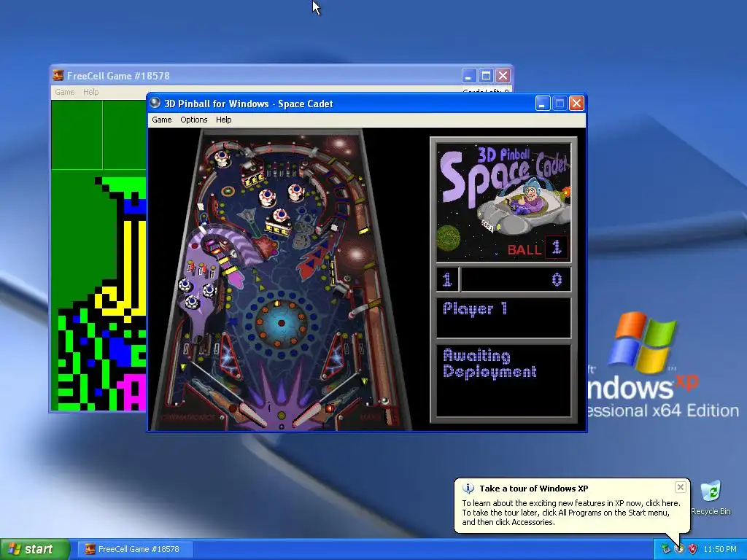Click the Player 1 text panel
This screenshot has height=560, width=747.
pos(503,318)
